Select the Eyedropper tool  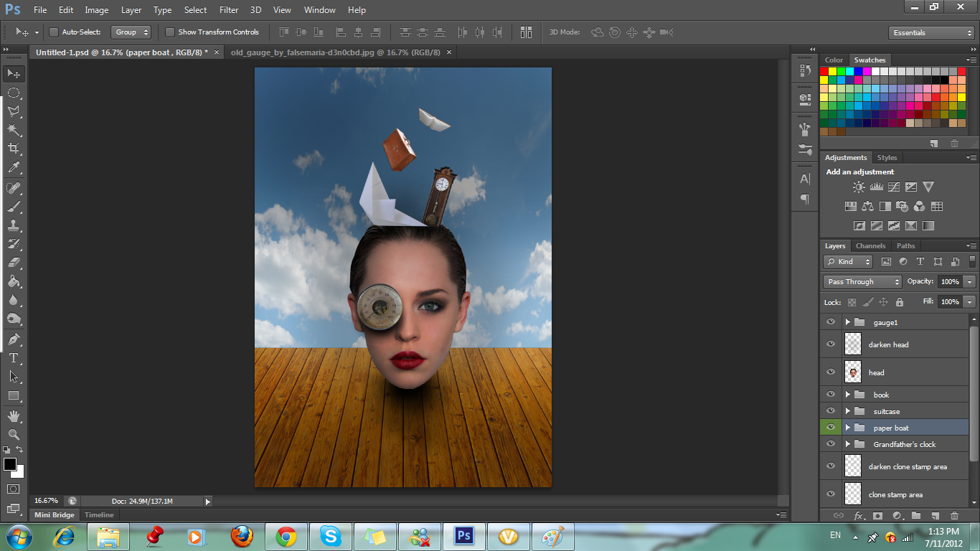(x=14, y=168)
